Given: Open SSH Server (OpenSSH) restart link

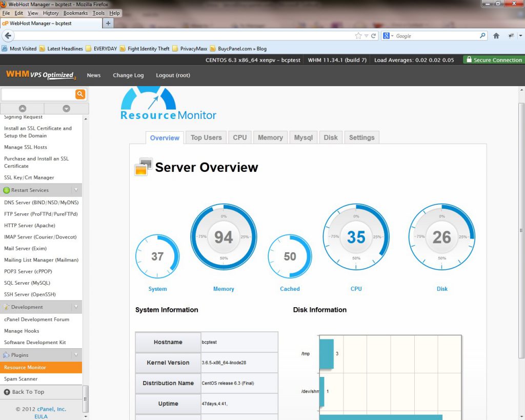Looking at the screenshot, I should point(30,294).
